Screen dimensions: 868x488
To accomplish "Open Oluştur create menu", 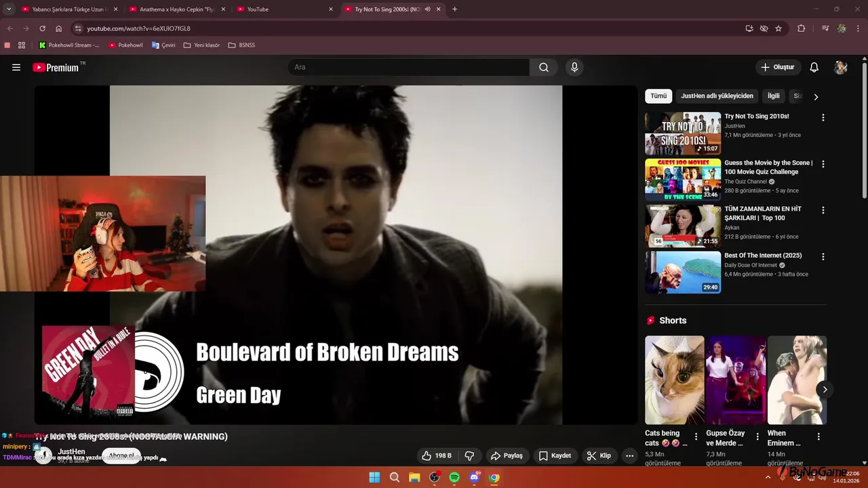I will coord(778,67).
